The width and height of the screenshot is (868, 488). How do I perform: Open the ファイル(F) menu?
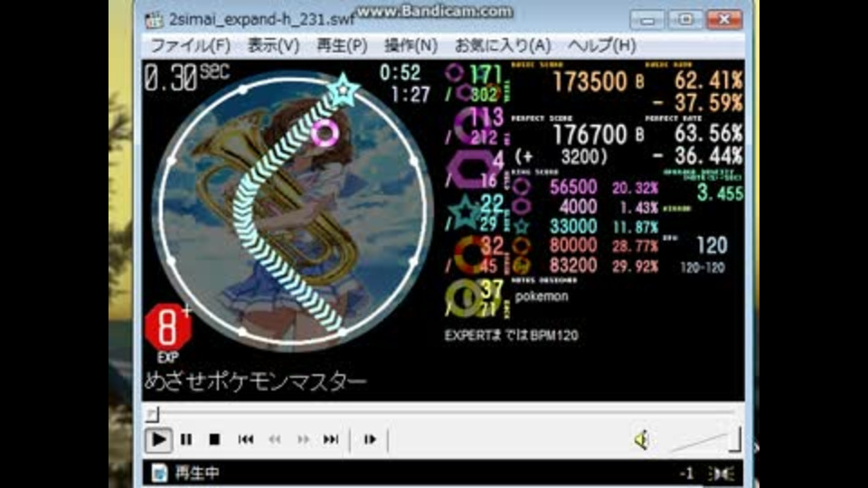pyautogui.click(x=191, y=46)
